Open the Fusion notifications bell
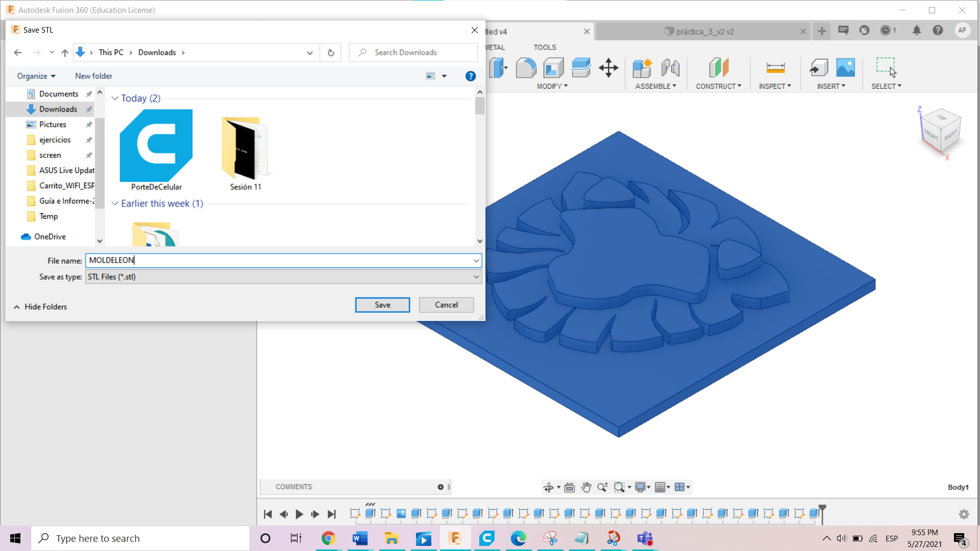 click(x=917, y=30)
